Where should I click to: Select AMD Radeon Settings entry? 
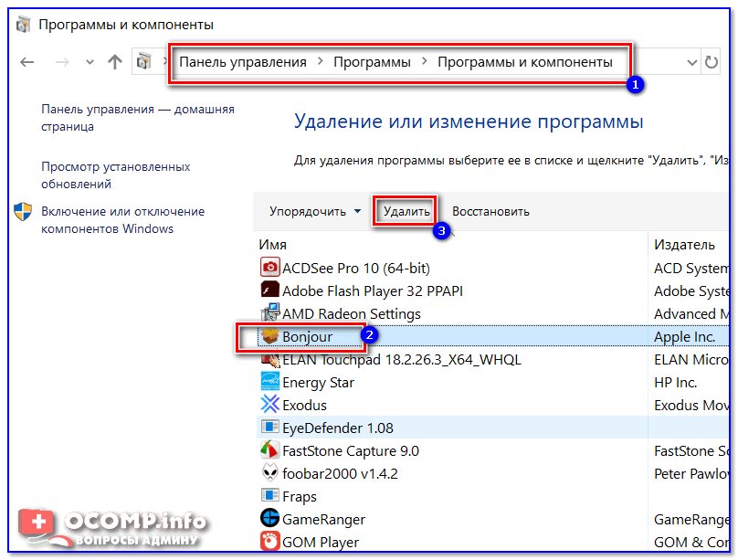click(351, 314)
